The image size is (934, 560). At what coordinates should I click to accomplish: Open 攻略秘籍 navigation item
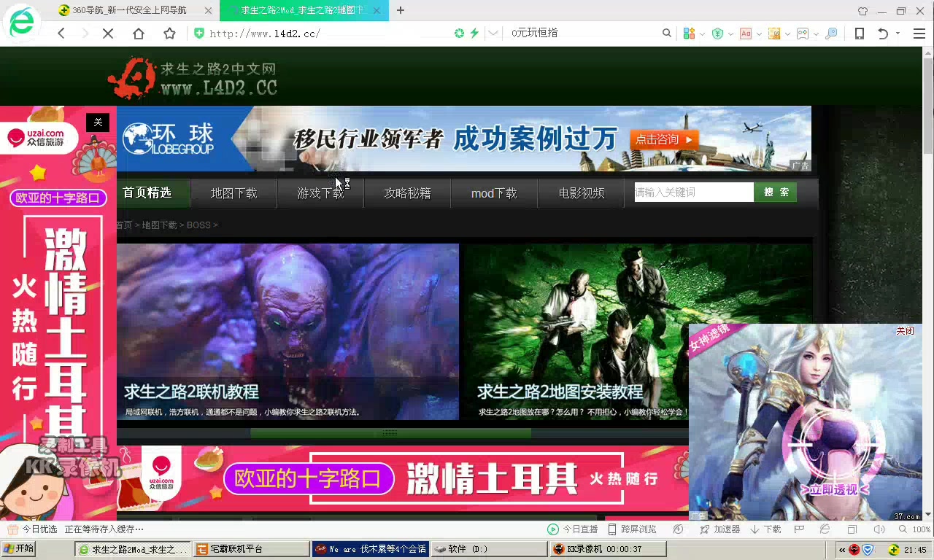(407, 193)
